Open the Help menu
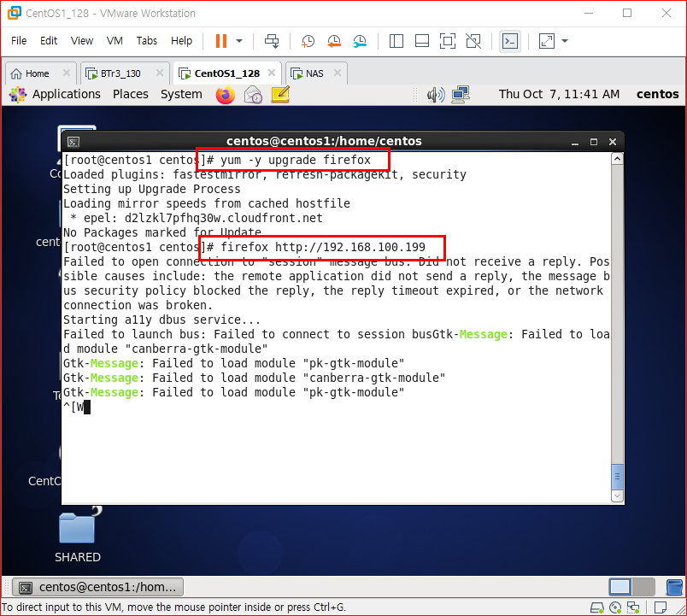This screenshot has width=687, height=616. pyautogui.click(x=181, y=41)
